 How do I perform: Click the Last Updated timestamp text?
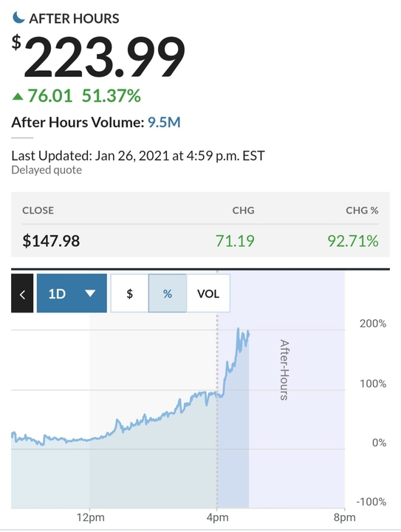click(138, 156)
